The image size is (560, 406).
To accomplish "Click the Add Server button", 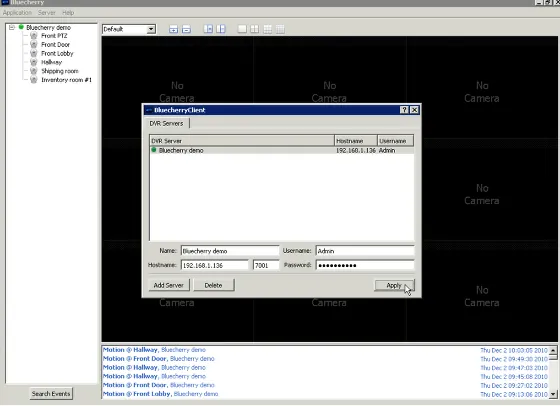I will pyautogui.click(x=169, y=285).
